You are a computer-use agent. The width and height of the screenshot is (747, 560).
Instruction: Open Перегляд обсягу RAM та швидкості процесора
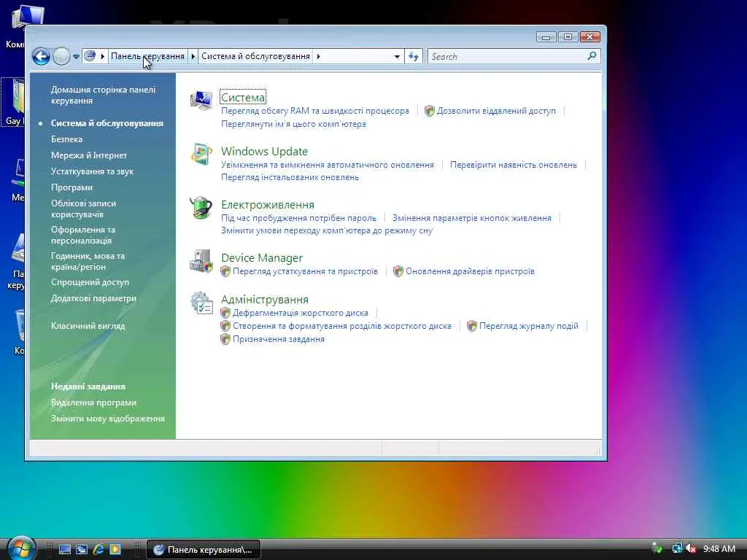(x=315, y=111)
